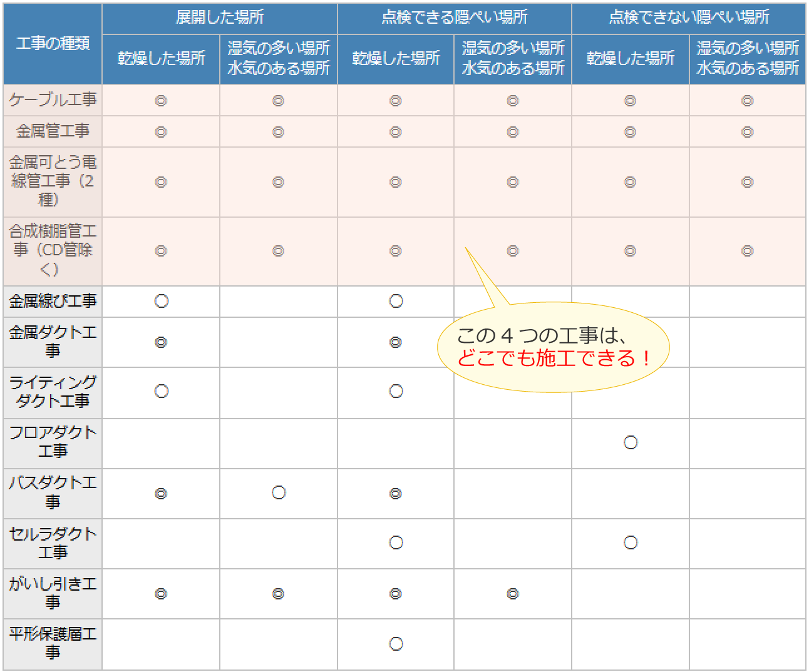Select the 合成樹脂管工事（CD管除く） row label
The height and width of the screenshot is (672, 809).
click(x=53, y=251)
